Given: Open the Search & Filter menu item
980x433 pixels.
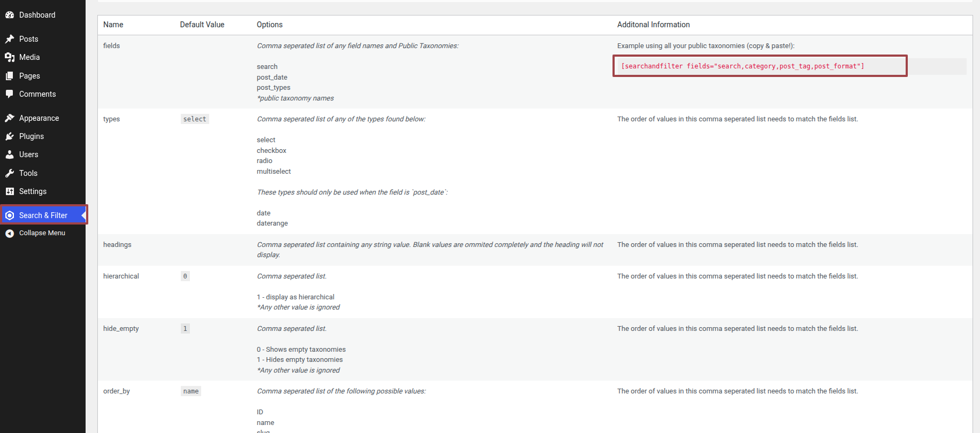Looking at the screenshot, I should click(43, 215).
